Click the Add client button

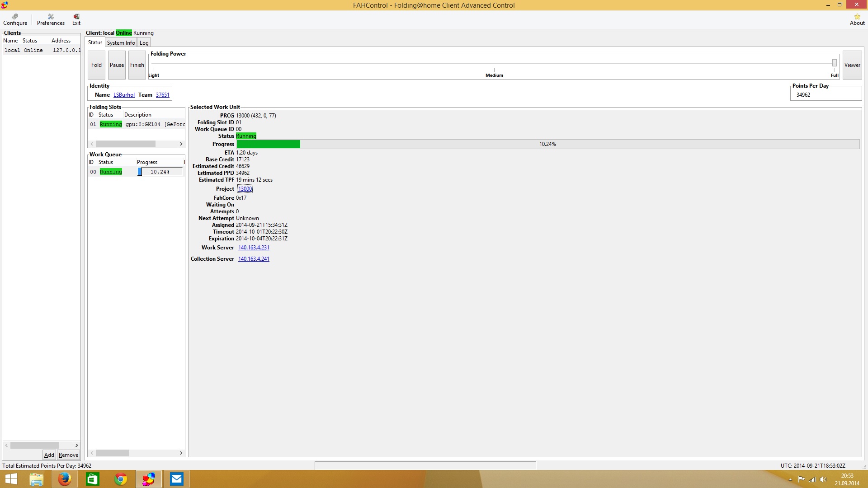point(49,455)
